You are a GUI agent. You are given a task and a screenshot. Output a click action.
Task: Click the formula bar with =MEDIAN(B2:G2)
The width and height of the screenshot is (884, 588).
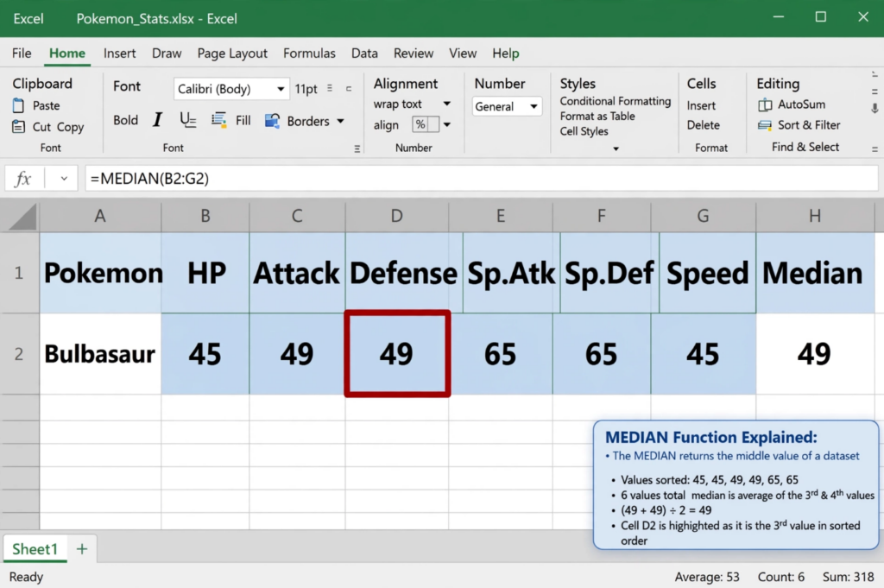tap(482, 179)
